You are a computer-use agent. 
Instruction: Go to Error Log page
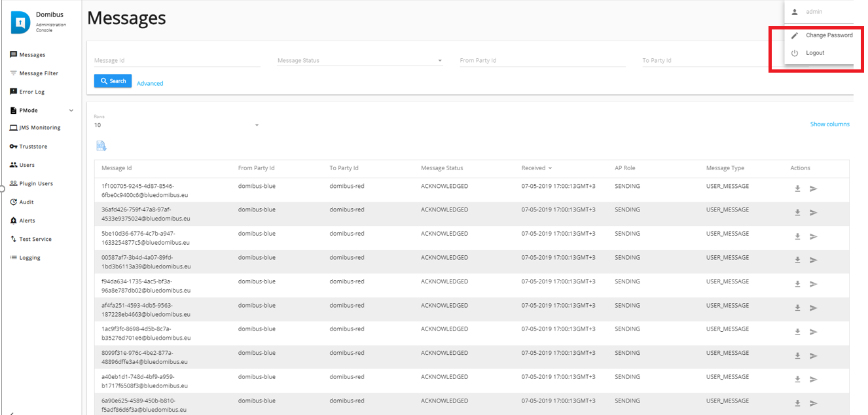27,92
